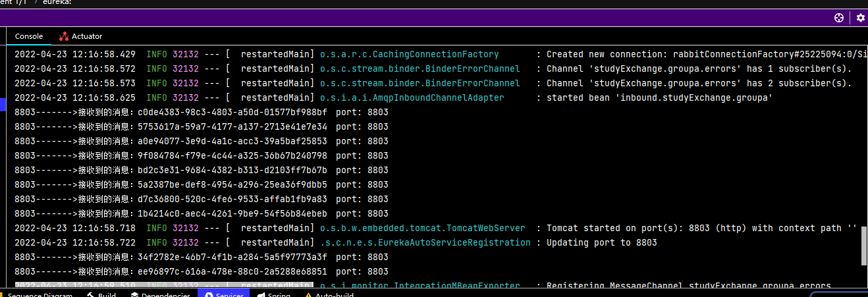Click the timestamp 2022-04-23 12:16:58.625
The image size is (868, 297).
(75, 98)
